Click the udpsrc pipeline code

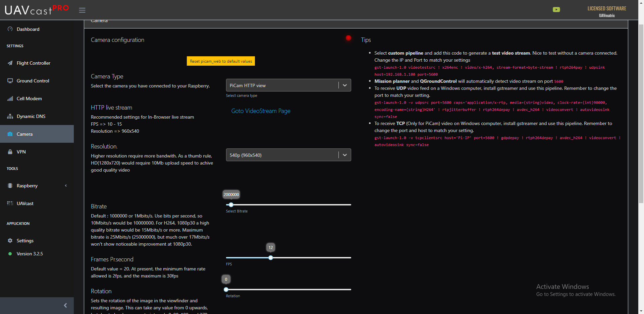[x=492, y=110]
